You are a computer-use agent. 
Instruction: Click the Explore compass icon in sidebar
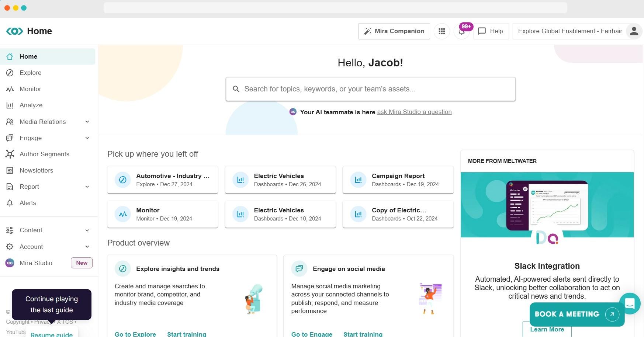tap(10, 73)
